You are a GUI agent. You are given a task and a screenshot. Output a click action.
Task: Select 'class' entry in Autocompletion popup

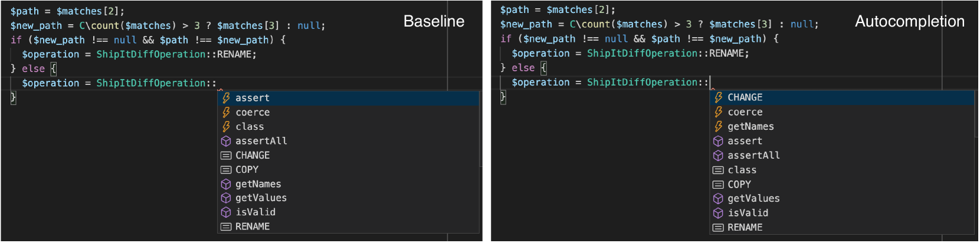point(842,170)
